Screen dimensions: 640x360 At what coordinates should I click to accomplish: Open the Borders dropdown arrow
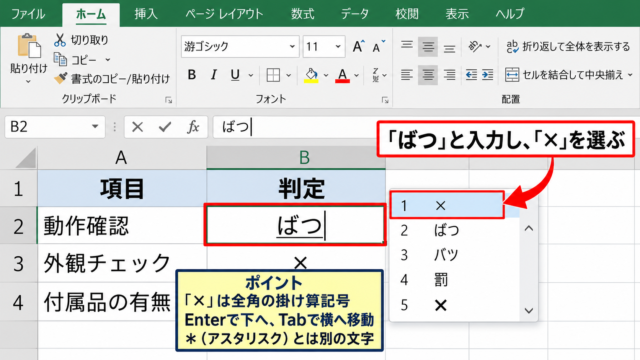point(289,76)
